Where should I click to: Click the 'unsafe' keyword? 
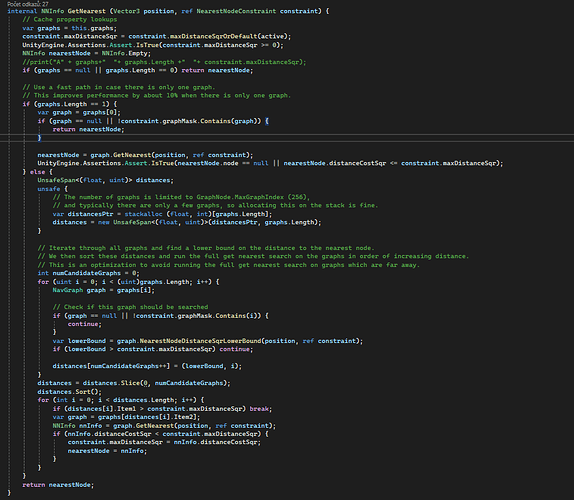[49, 189]
